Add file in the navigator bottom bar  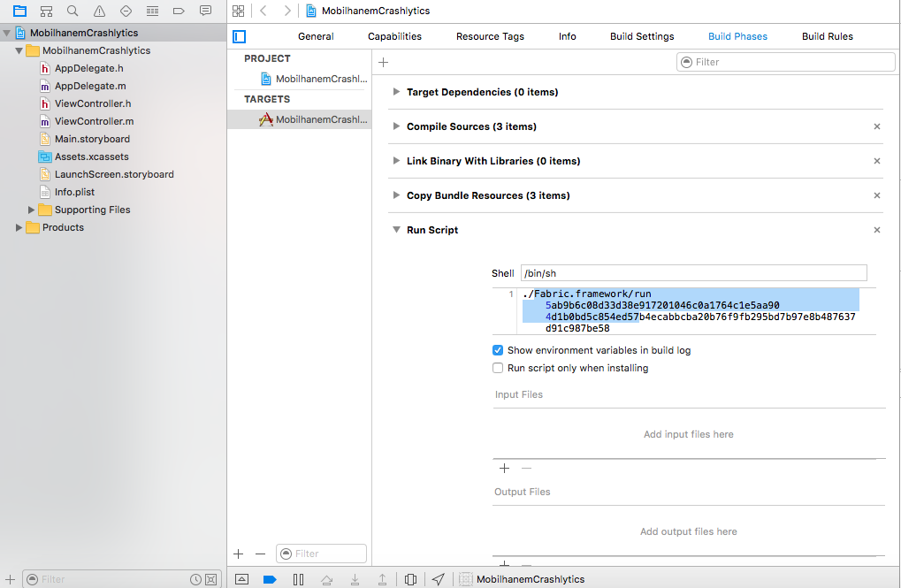tap(10, 579)
